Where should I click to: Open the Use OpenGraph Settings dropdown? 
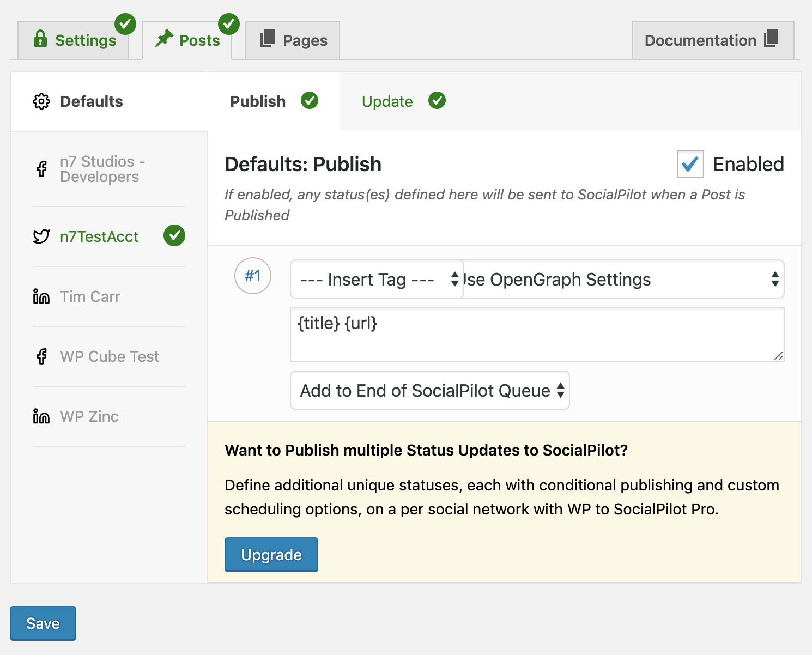point(624,279)
